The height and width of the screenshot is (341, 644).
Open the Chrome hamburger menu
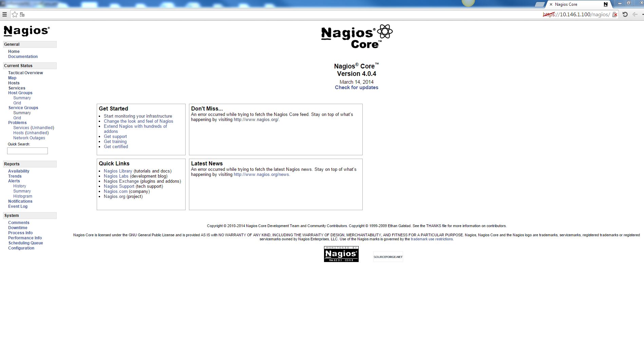point(4,15)
